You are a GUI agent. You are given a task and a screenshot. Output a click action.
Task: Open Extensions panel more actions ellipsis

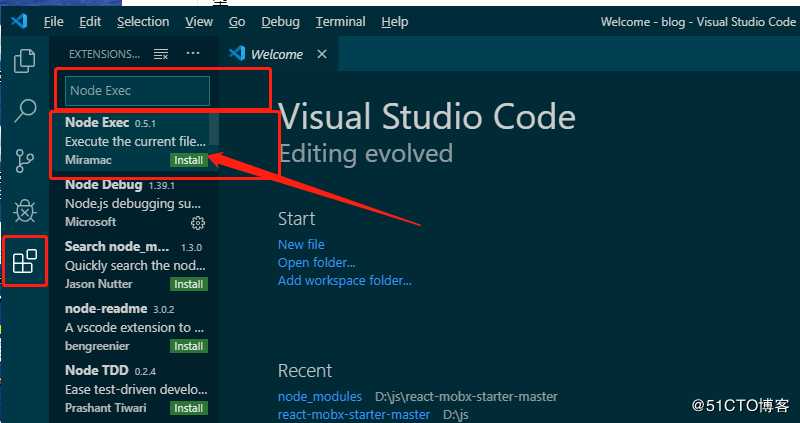coord(193,53)
